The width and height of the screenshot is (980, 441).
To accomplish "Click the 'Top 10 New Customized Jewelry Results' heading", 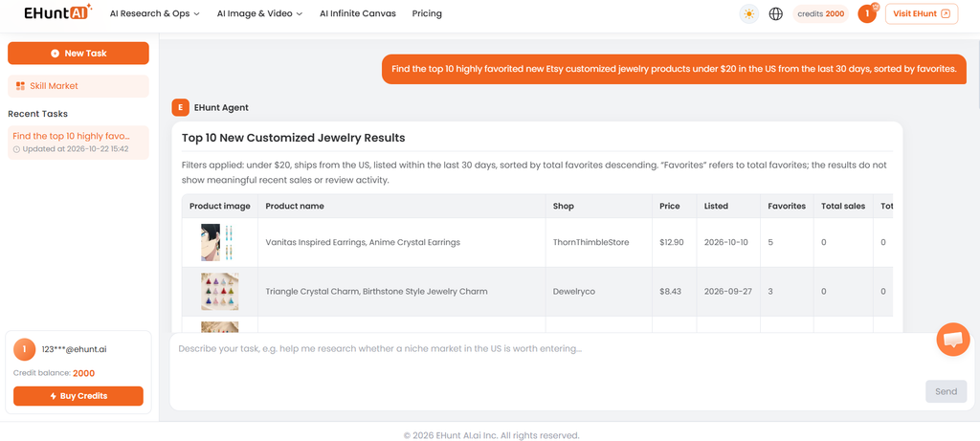I will pos(293,138).
